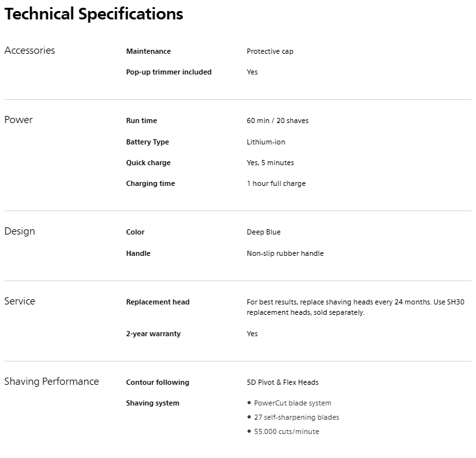Click the Accessories section label

[x=30, y=51]
